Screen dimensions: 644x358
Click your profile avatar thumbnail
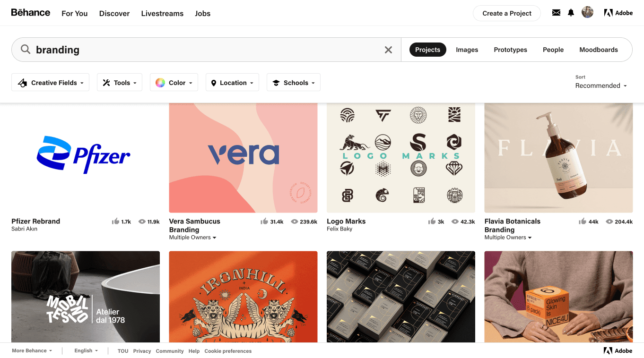[x=587, y=12]
